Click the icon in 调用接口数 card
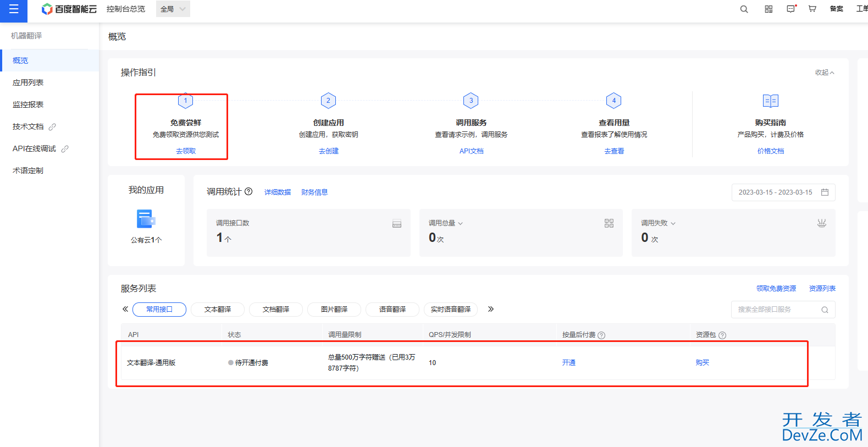 [397, 224]
